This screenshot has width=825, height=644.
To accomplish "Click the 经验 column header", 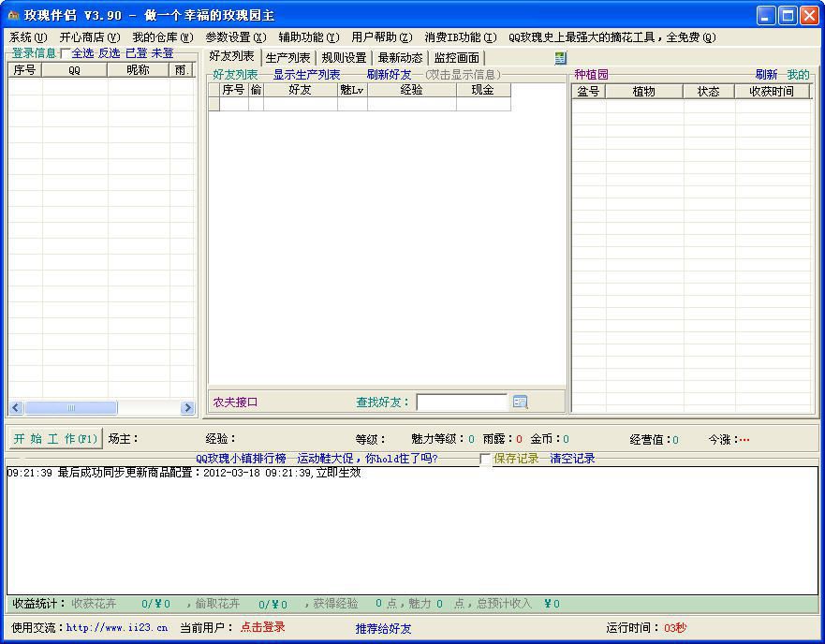I will tap(411, 90).
